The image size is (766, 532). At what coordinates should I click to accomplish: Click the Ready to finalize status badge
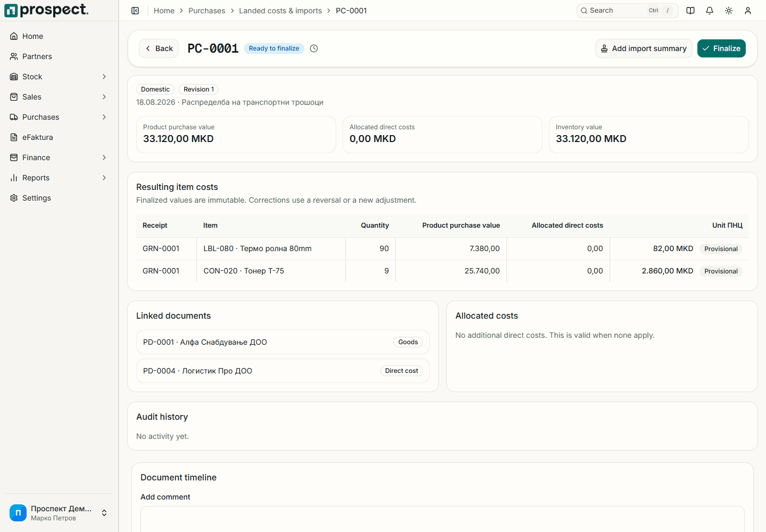point(274,48)
